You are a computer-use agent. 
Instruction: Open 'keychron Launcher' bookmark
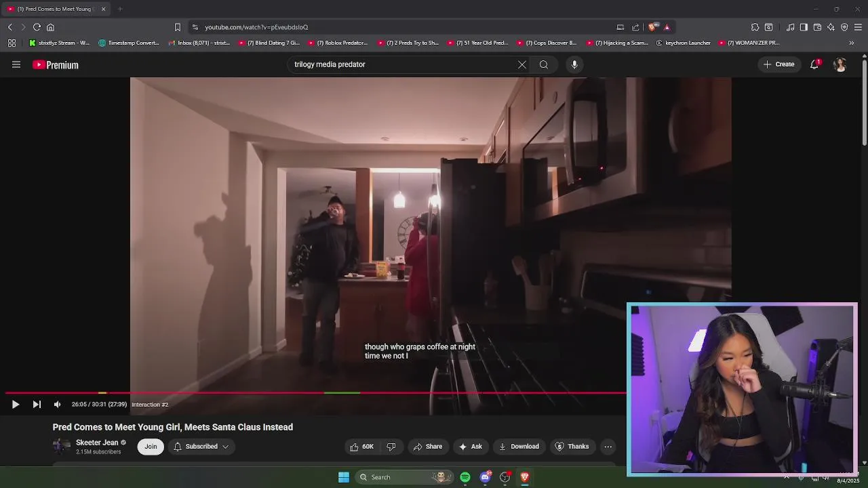tap(684, 43)
